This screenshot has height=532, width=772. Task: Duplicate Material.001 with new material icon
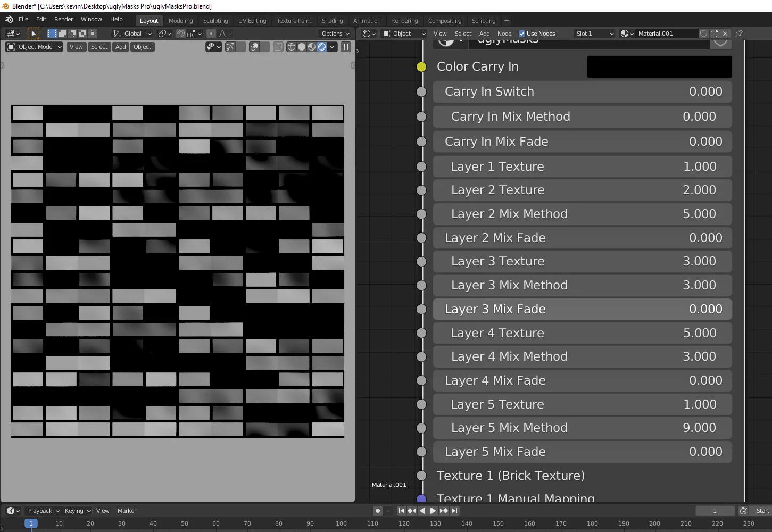715,34
